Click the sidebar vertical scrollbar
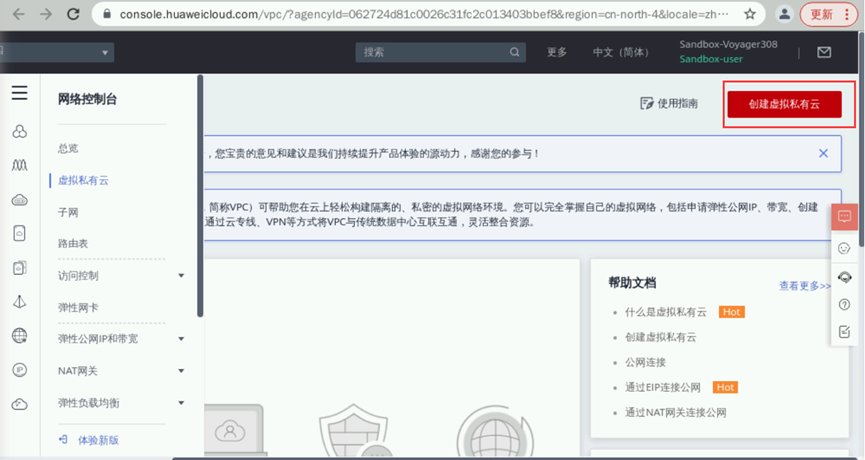Screen dimensions: 865x460 [x=200, y=196]
